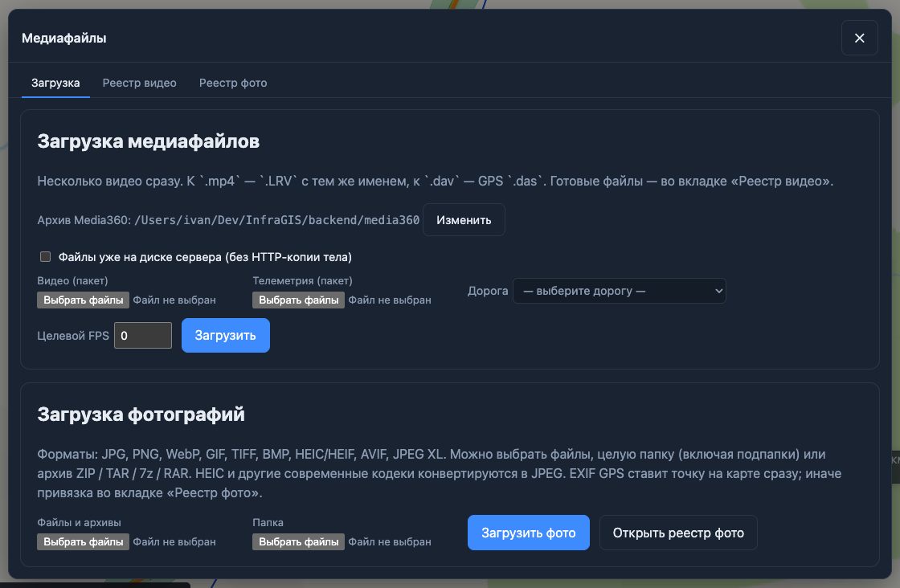900x588 pixels.
Task: Close the Медиафайлы dialog
Action: coord(859,38)
